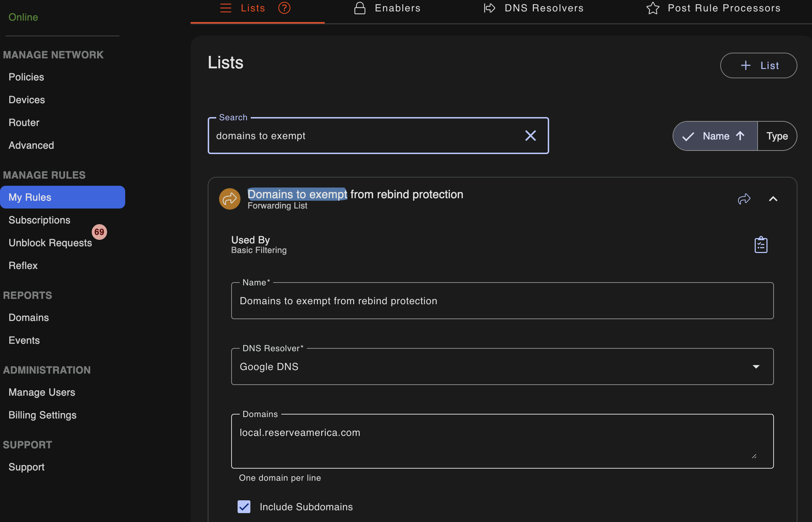Click the orange forwarding list icon

(229, 199)
